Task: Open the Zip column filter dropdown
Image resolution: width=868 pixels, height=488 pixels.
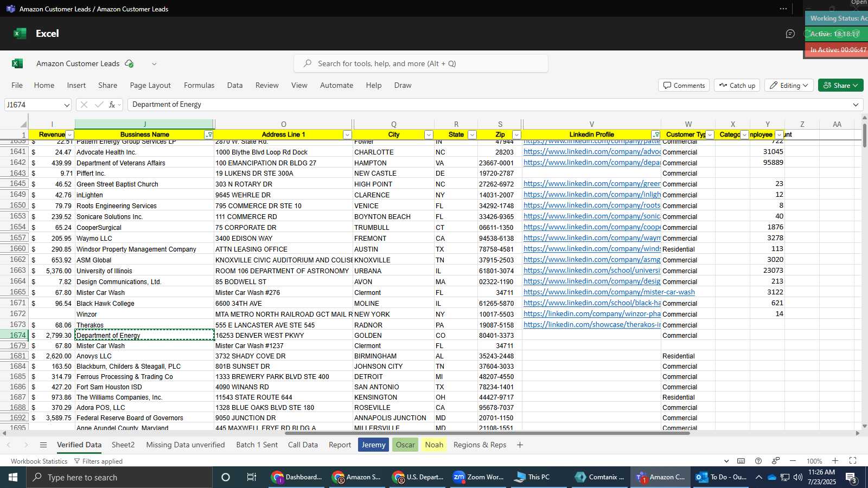Action: click(516, 135)
